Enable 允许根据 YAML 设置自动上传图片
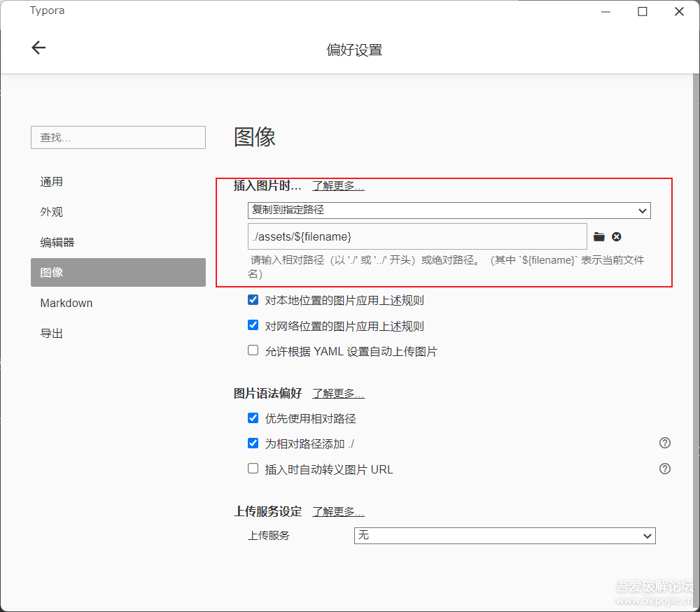Screen dimensions: 700x612 [253, 350]
